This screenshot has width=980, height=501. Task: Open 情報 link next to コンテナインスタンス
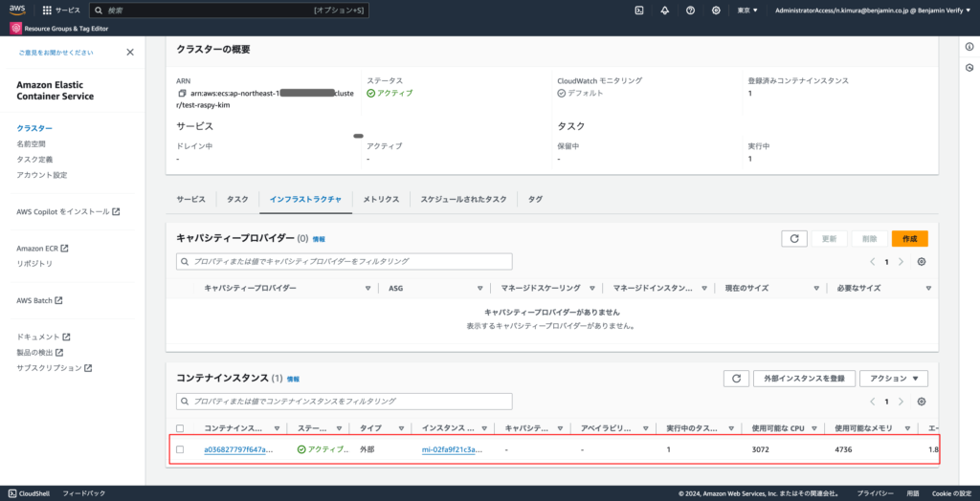point(293,380)
